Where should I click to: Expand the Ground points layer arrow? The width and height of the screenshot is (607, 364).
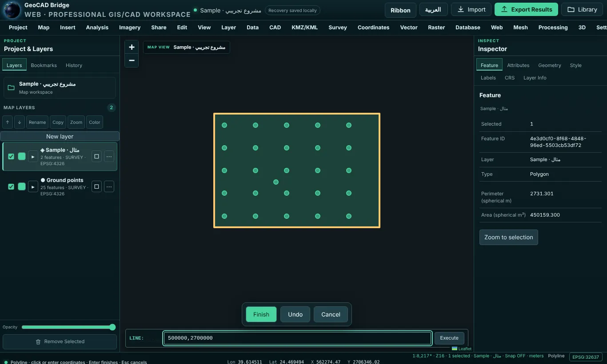(x=33, y=186)
